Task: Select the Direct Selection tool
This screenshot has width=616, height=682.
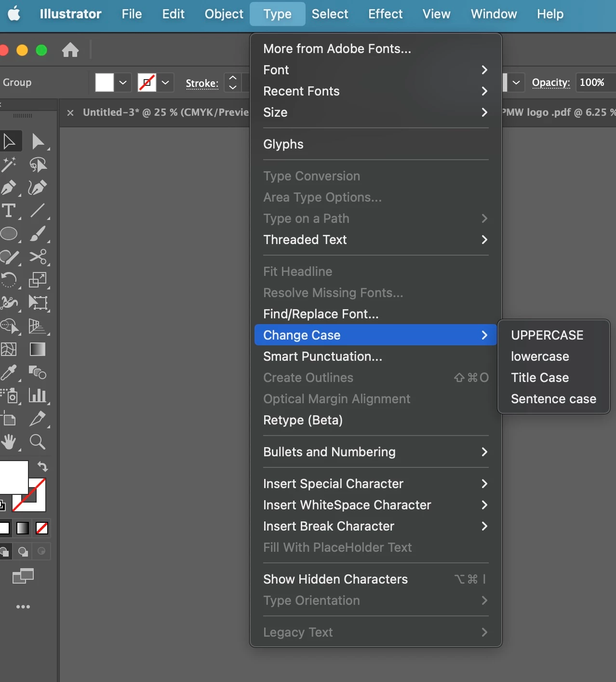Action: (x=38, y=141)
